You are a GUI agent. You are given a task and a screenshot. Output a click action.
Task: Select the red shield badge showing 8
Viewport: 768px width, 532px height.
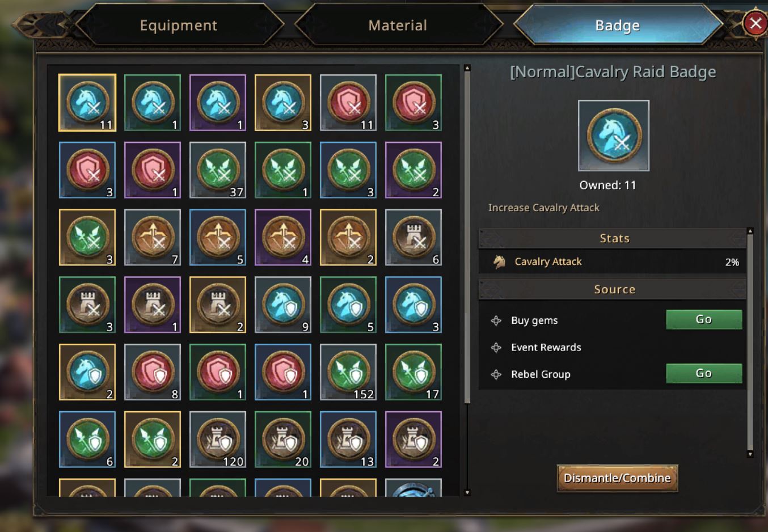click(153, 372)
